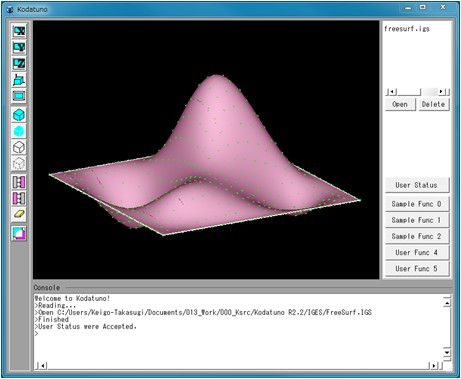Screen dimensions: 461x379
Task: Click the cyan-magenta corner icon at toolbar bottom
Action: 19,233
